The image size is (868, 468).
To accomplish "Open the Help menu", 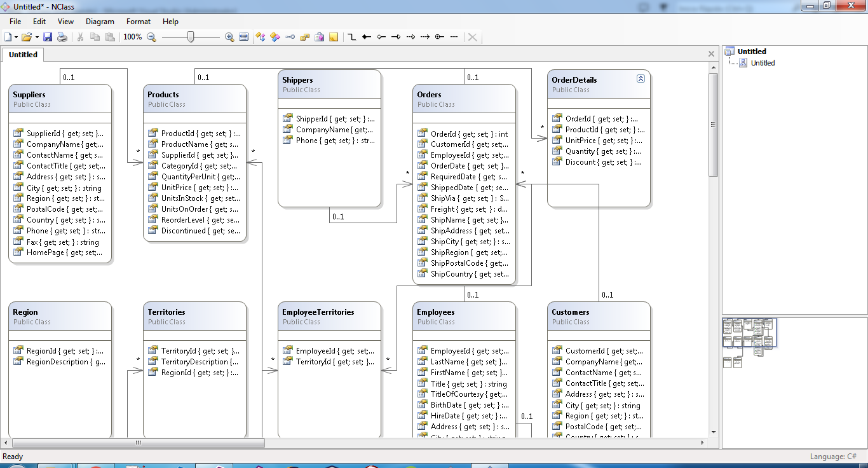I will (170, 22).
